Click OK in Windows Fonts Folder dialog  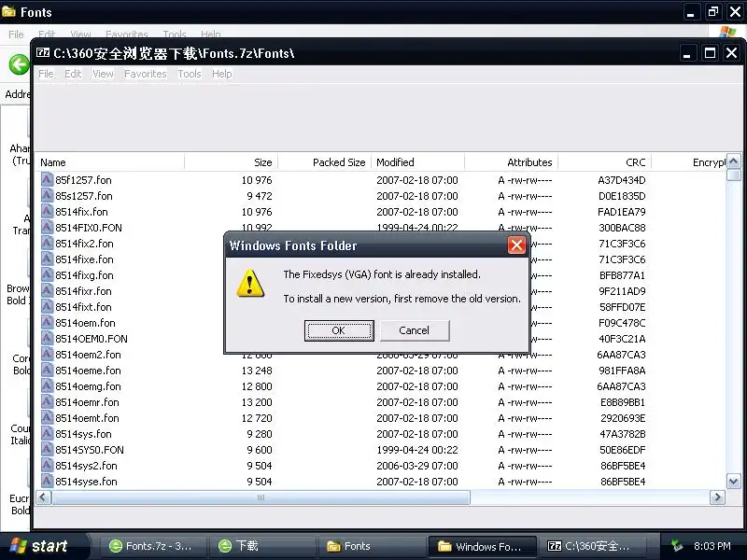pyautogui.click(x=339, y=330)
